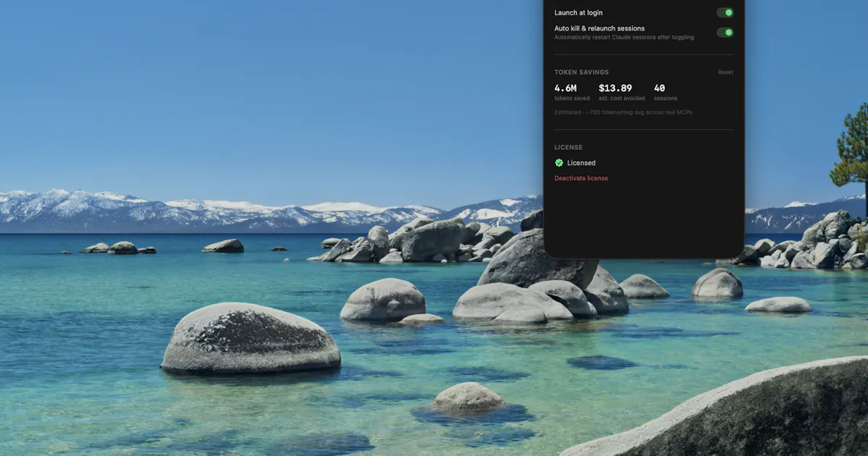Viewport: 868px width, 456px height.
Task: Click the Estimated tokens/msg footnote
Action: (624, 112)
